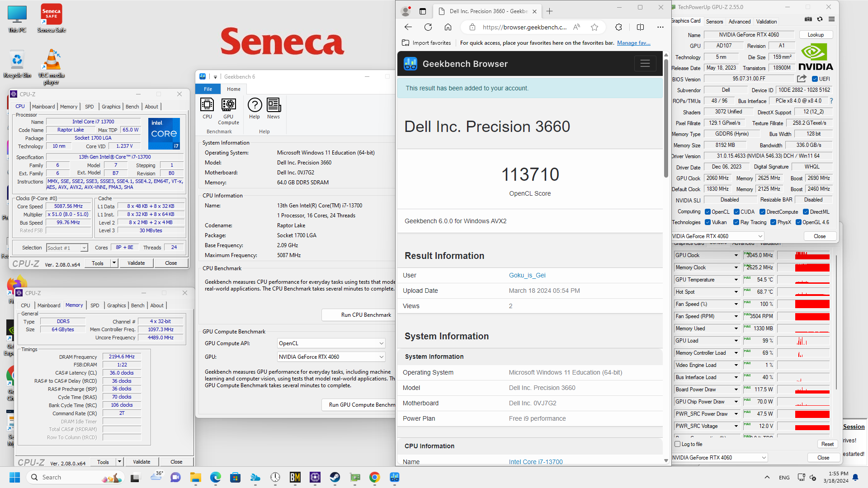The width and height of the screenshot is (868, 488).
Task: Click the BIOS share/export icon in GPU-Z
Action: [x=802, y=79]
